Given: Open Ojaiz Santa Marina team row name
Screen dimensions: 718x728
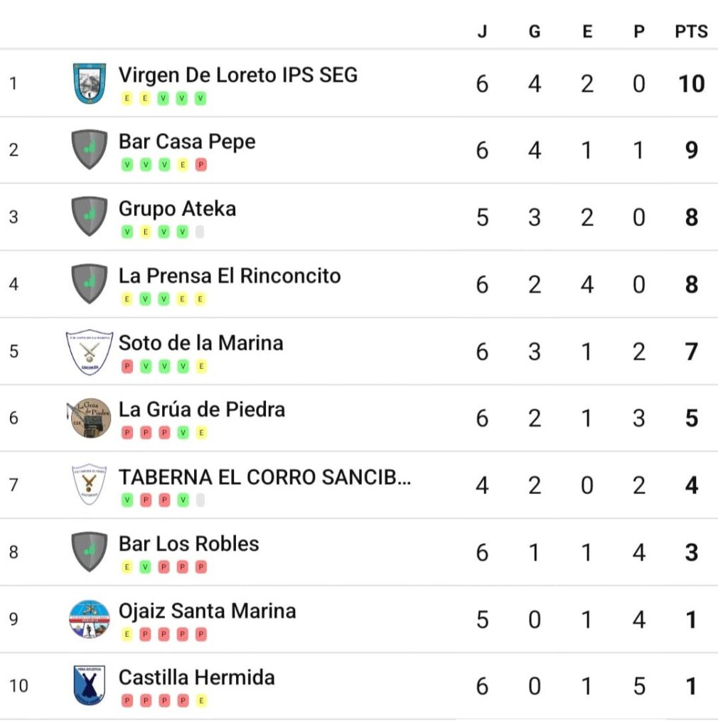Looking at the screenshot, I should click(207, 611).
